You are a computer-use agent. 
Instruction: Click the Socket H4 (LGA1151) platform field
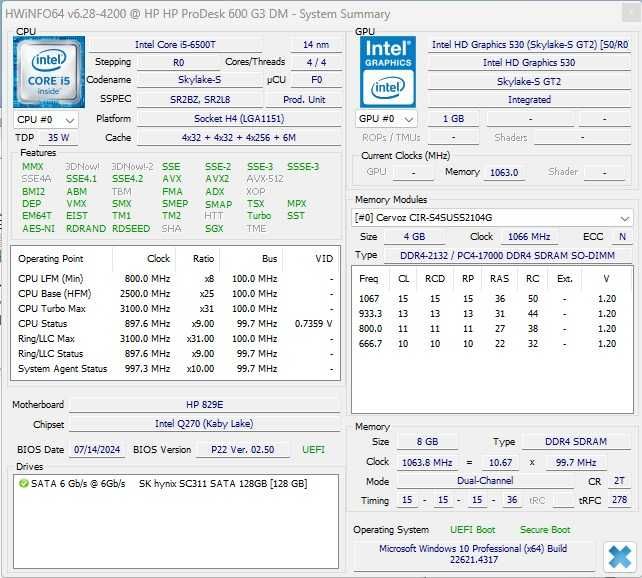click(x=239, y=119)
